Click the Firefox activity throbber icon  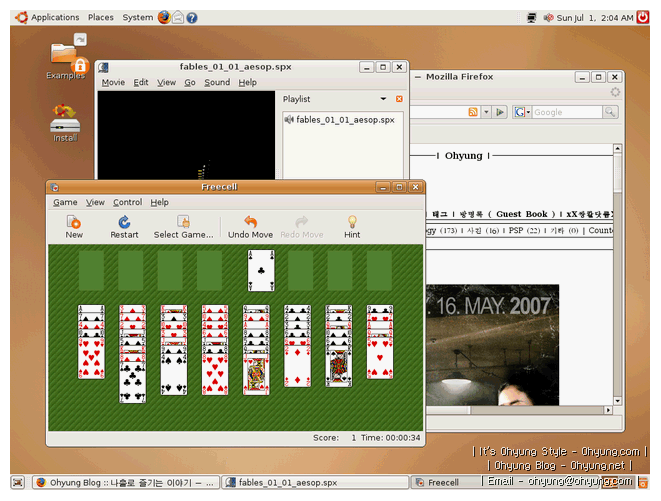pyautogui.click(x=615, y=92)
